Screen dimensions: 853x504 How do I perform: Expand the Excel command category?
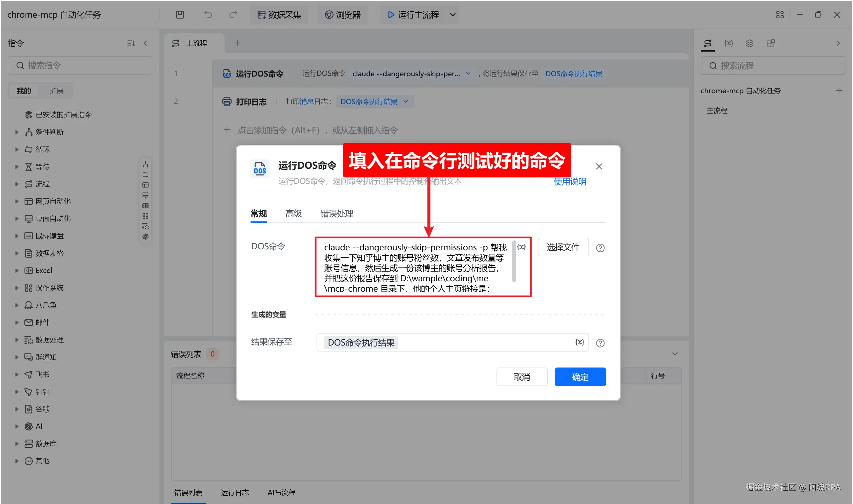[17, 270]
